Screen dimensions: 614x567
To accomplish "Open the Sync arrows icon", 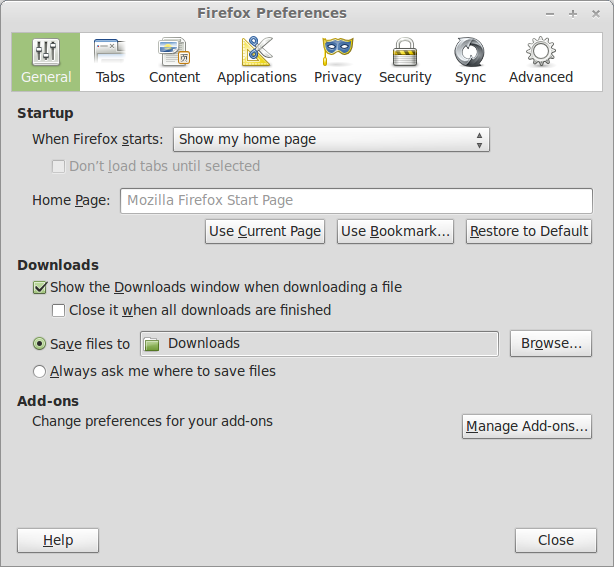I will coord(470,52).
